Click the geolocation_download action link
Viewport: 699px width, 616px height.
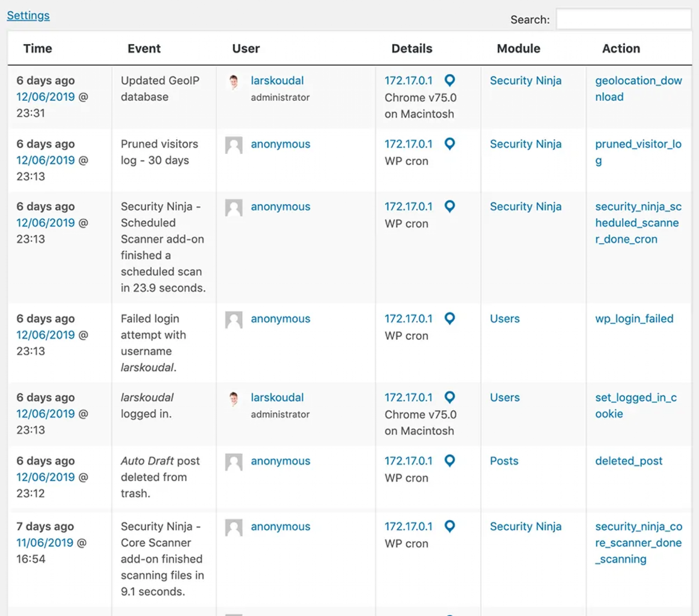point(639,89)
